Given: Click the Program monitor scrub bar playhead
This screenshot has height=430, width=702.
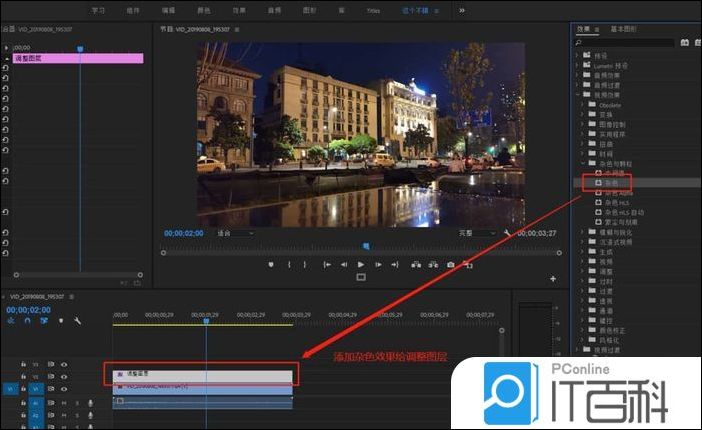Looking at the screenshot, I should click(x=365, y=245).
